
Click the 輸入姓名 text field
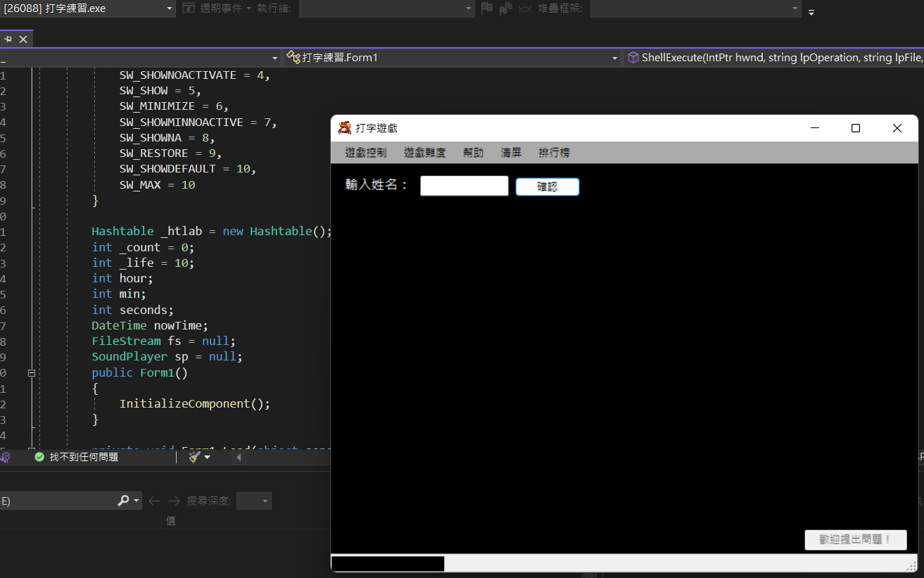(464, 186)
